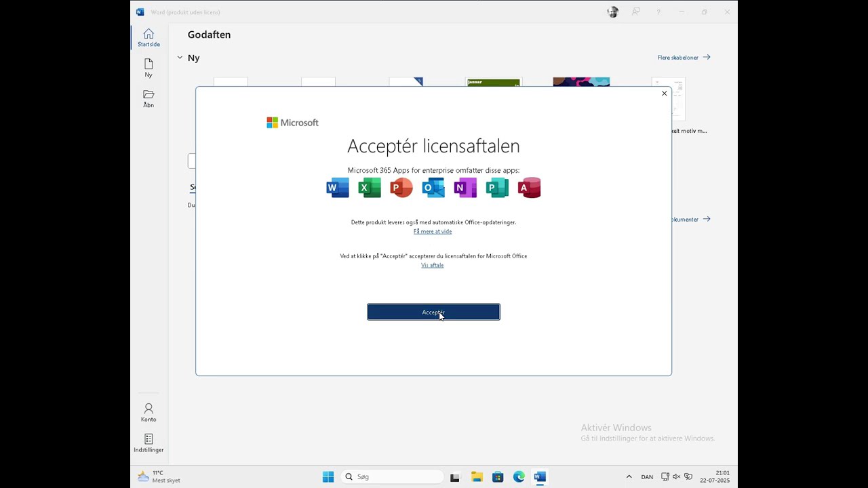Click the OneNote app icon in dialog
Screen dimensions: 868x488
coord(465,188)
